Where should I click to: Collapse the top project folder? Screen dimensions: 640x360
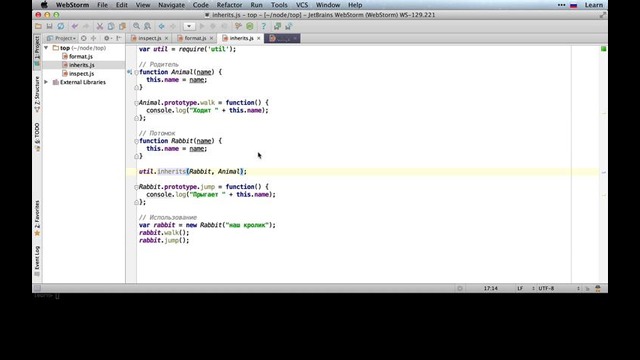point(46,48)
